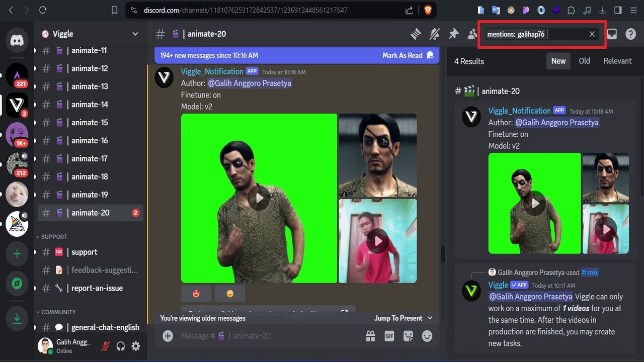Image resolution: width=644 pixels, height=362 pixels.
Task: Switch to the Relevant results tab
Action: [x=617, y=61]
